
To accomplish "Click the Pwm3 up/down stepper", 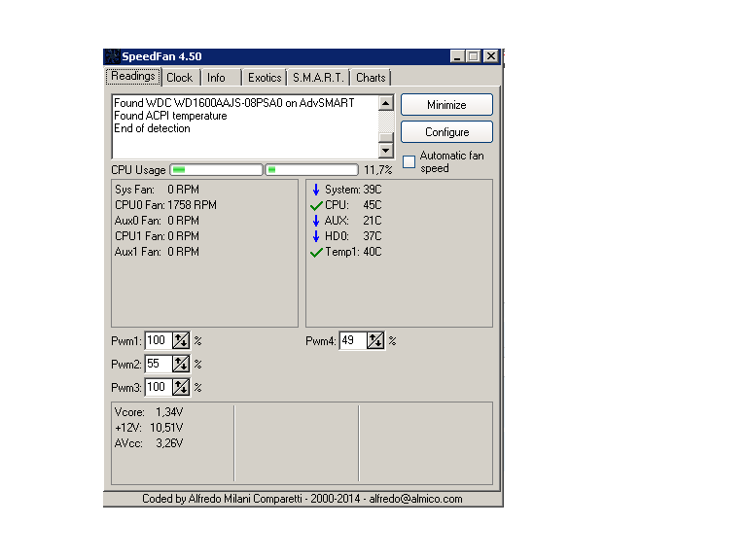I will (x=181, y=387).
